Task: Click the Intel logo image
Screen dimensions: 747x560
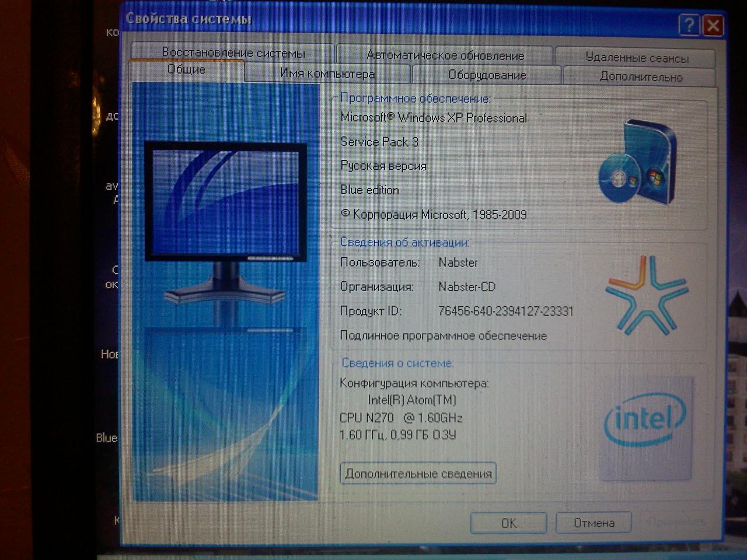Action: tap(645, 428)
